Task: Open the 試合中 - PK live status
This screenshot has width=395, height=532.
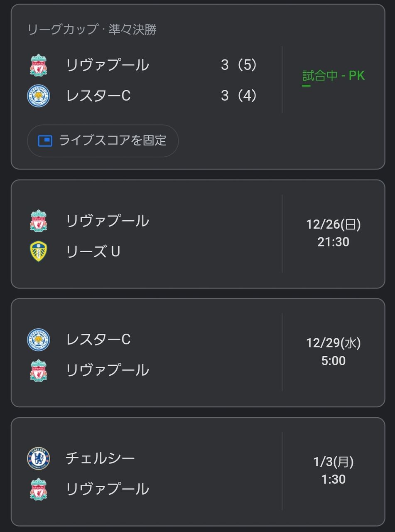Action: pyautogui.click(x=334, y=76)
